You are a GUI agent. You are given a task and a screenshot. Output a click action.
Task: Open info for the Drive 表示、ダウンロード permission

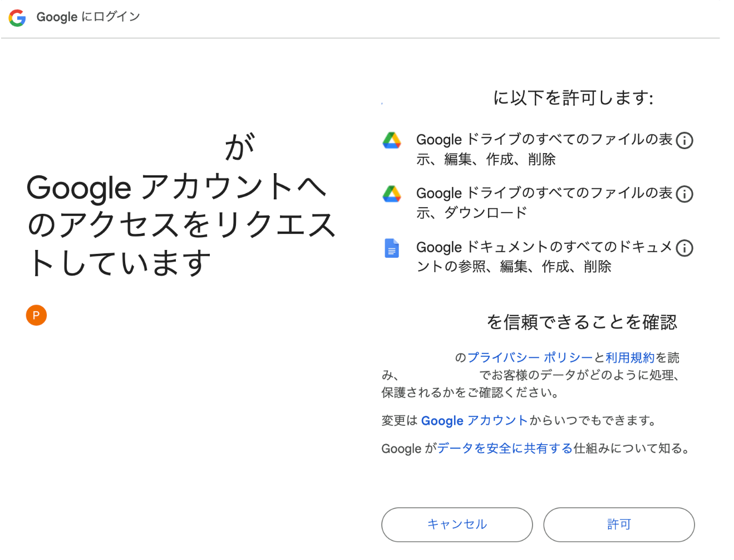pyautogui.click(x=684, y=194)
